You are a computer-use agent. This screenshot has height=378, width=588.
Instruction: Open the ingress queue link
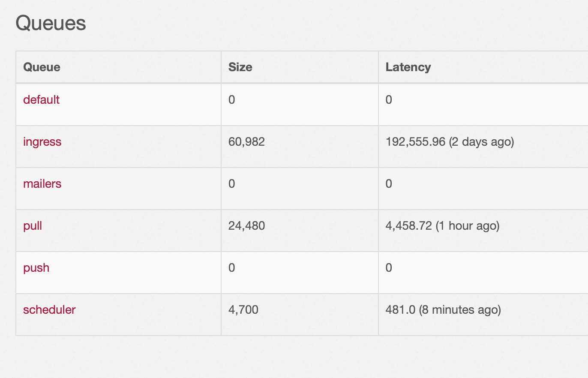pyautogui.click(x=42, y=142)
